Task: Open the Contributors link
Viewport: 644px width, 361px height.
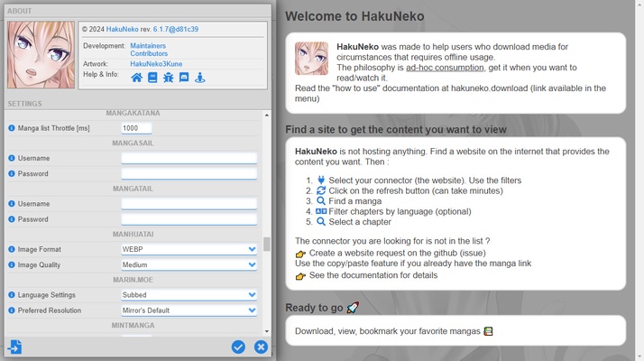Action: [149, 53]
